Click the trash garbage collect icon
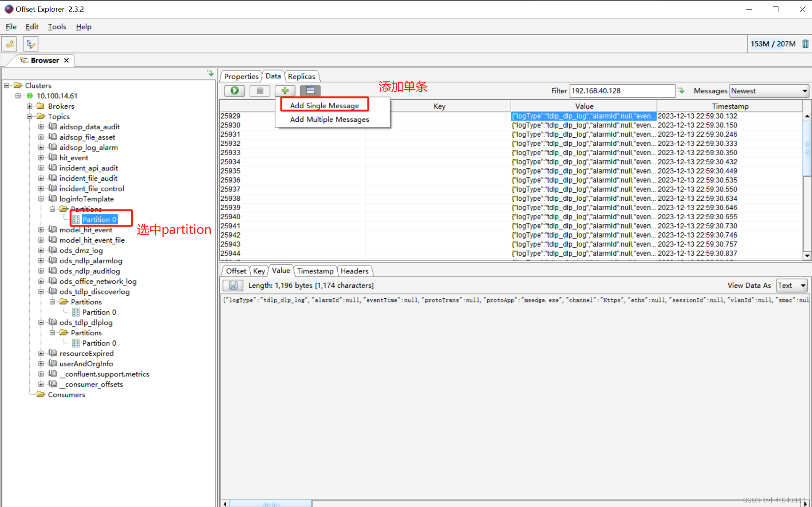 coord(805,44)
